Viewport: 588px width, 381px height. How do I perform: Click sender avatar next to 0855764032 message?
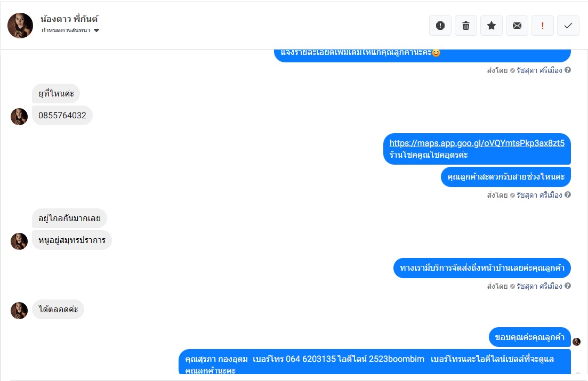point(19,117)
